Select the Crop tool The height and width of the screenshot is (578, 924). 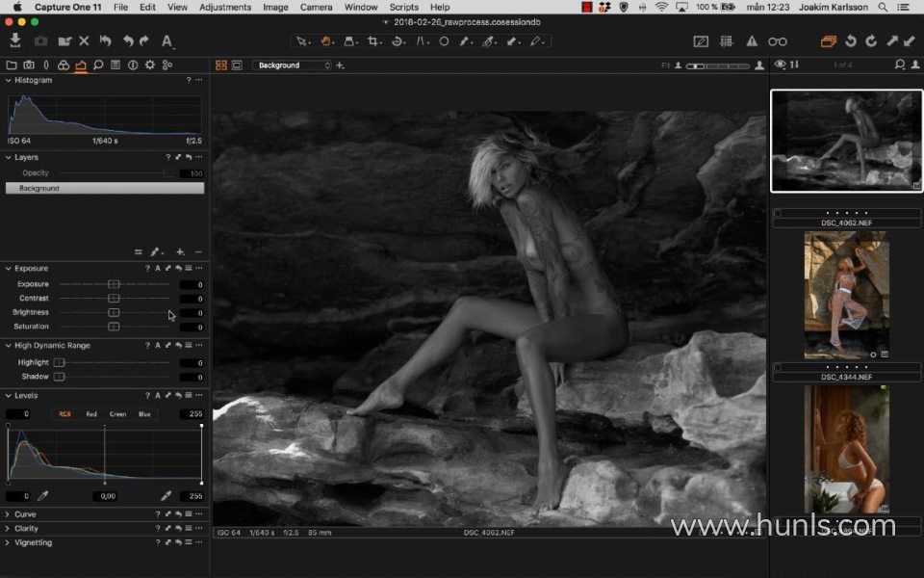373,41
